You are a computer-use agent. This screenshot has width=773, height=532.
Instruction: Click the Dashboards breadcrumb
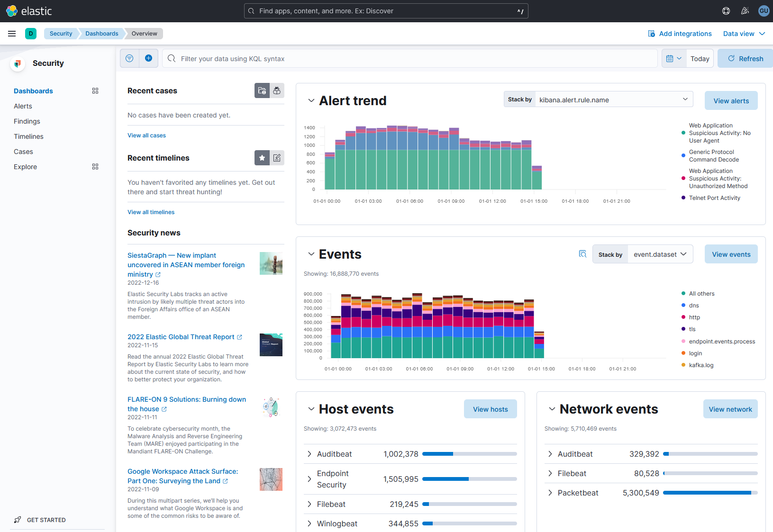click(x=101, y=34)
